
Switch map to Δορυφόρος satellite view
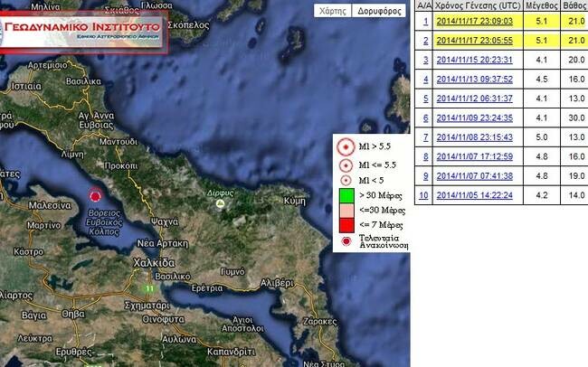[x=379, y=11]
